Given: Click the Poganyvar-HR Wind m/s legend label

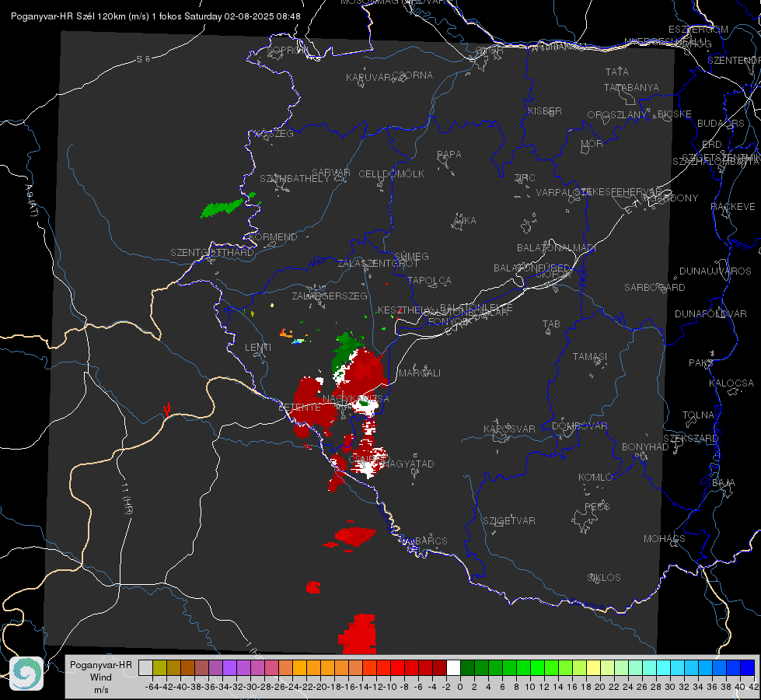Looking at the screenshot, I should tap(101, 677).
